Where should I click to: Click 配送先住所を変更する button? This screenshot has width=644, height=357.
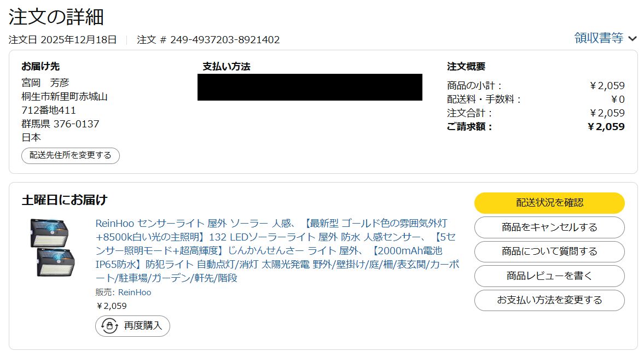point(71,155)
